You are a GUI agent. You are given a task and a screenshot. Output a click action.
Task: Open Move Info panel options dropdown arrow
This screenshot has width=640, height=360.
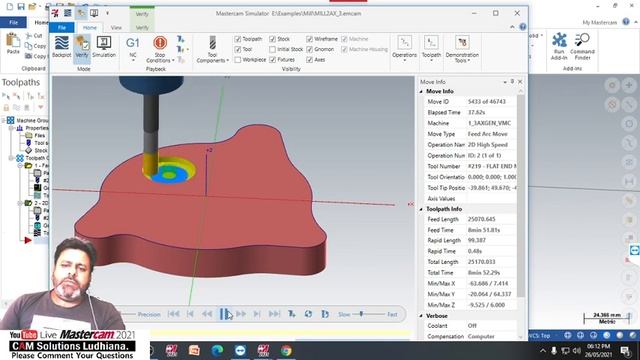pos(505,82)
